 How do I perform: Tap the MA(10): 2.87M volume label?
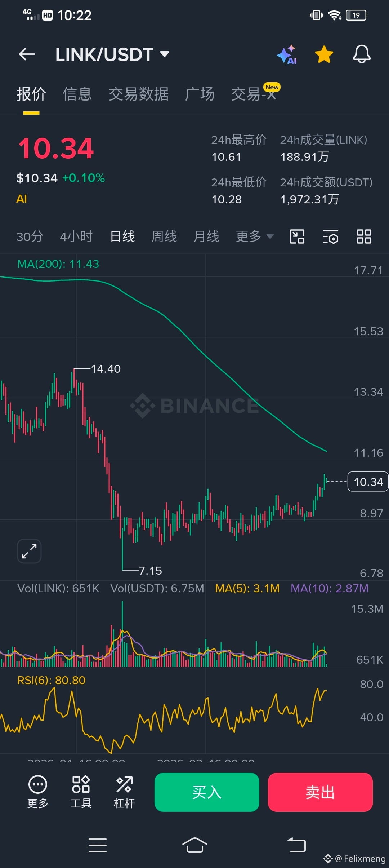click(x=330, y=588)
